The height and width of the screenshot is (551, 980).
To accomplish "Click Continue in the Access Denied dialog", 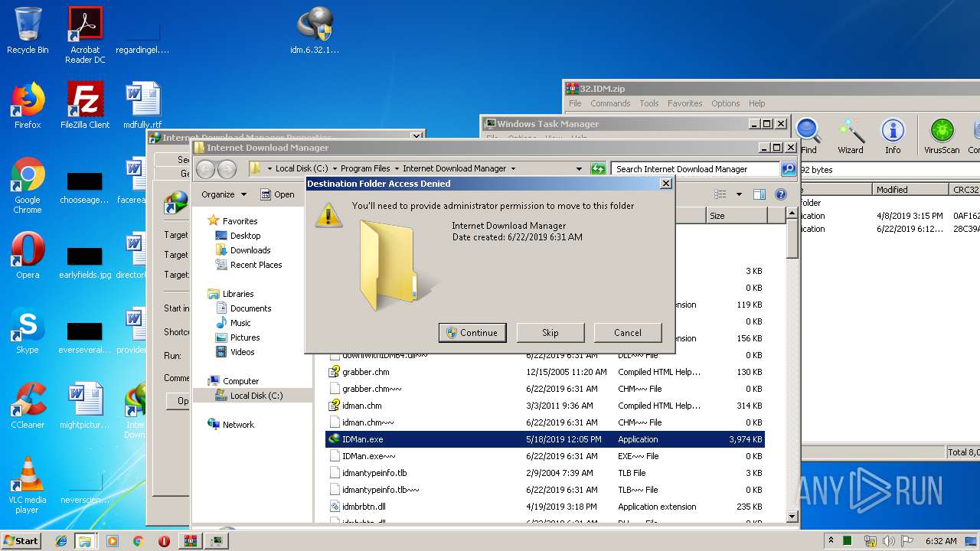I will pyautogui.click(x=472, y=332).
